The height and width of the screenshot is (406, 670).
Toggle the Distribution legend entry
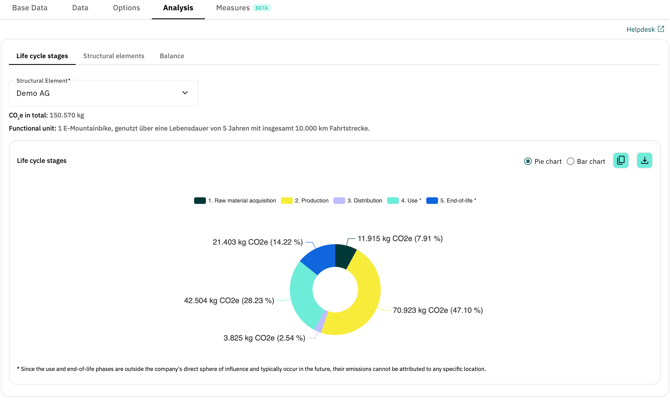click(x=358, y=201)
